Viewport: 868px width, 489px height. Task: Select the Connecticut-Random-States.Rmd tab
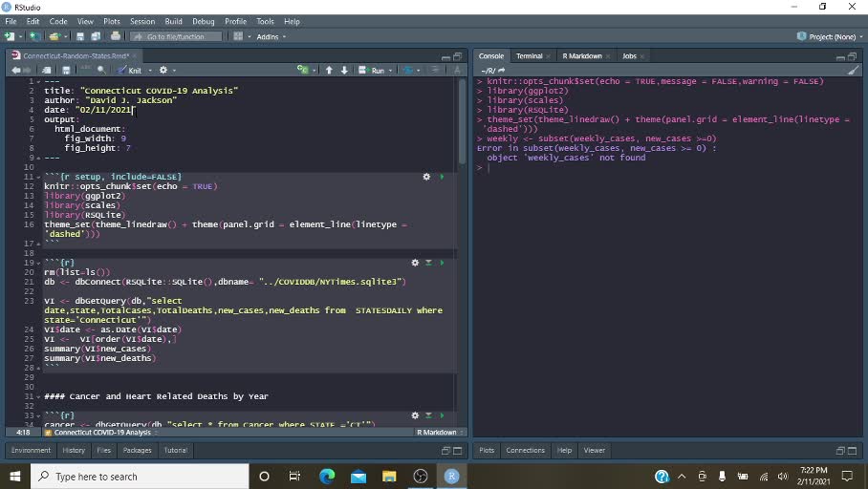76,55
